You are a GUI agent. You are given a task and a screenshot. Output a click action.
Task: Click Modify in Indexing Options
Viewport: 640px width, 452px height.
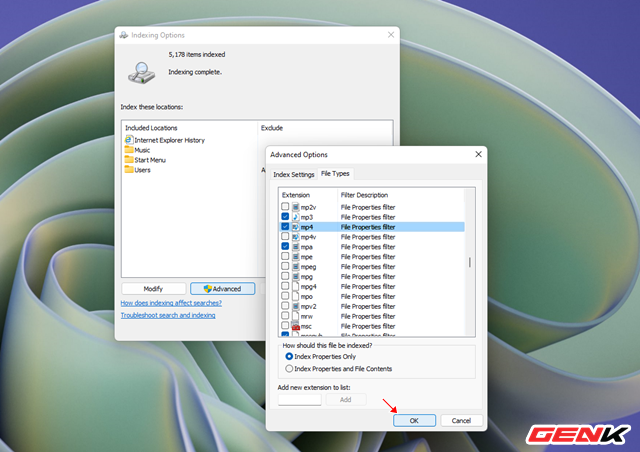[x=153, y=289]
